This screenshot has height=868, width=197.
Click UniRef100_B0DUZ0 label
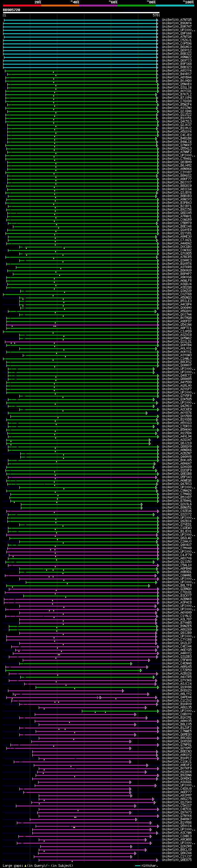pyautogui.click(x=177, y=690)
